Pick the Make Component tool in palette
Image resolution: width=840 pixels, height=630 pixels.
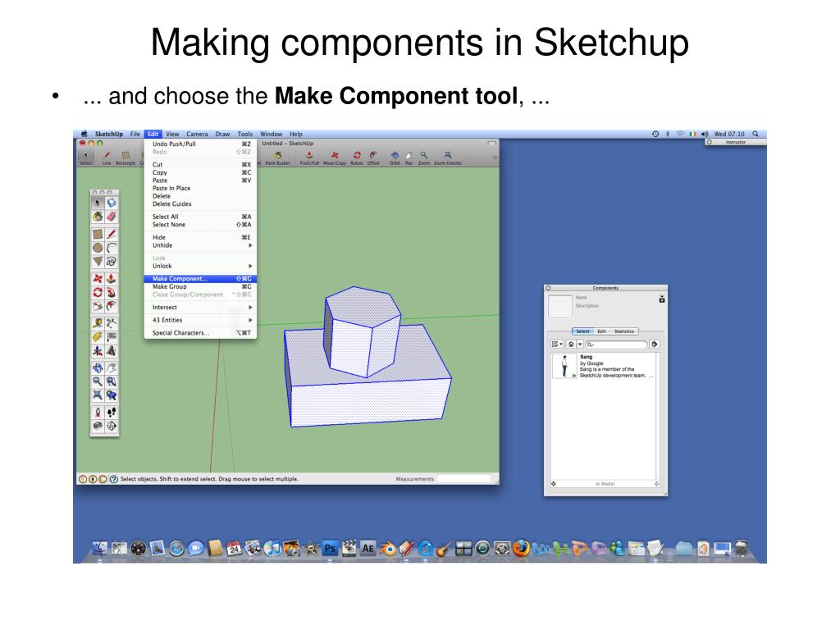click(112, 203)
